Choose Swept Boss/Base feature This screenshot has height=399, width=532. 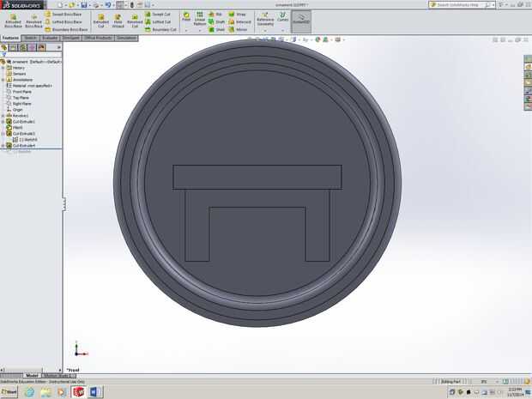pos(63,15)
